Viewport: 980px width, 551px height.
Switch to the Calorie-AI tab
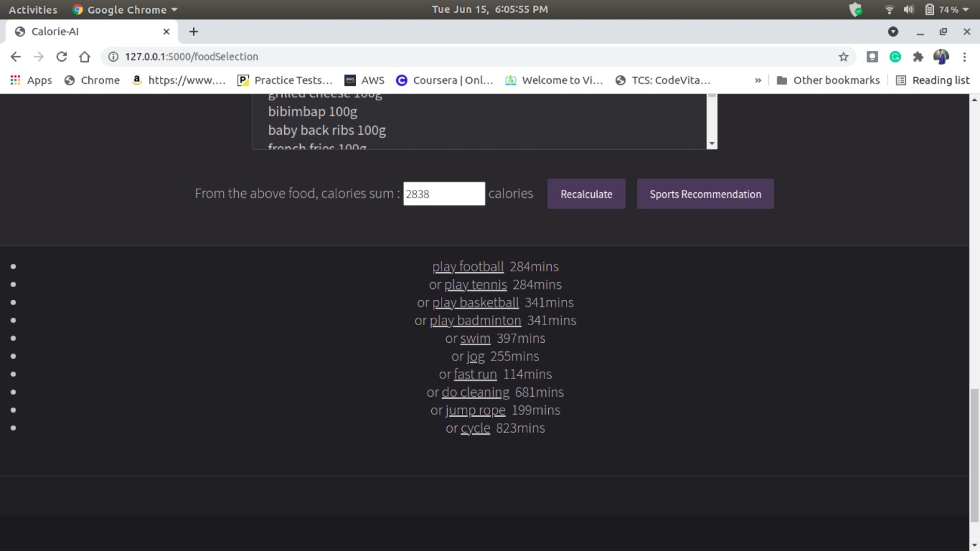tap(86, 31)
